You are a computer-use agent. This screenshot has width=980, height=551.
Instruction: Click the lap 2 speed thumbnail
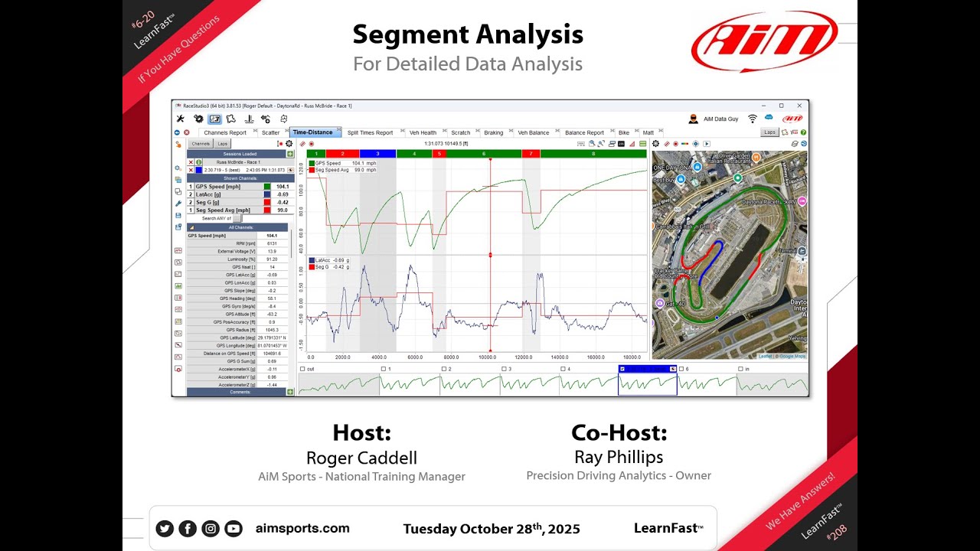pyautogui.click(x=470, y=383)
